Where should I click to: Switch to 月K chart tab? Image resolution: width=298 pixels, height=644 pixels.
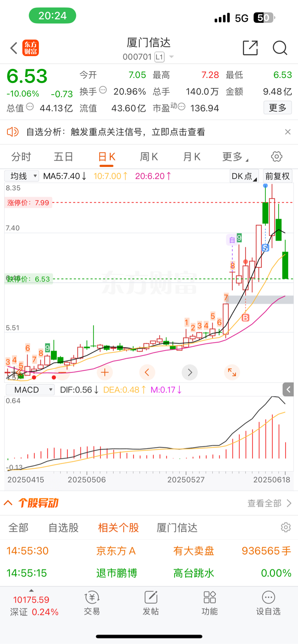click(192, 157)
